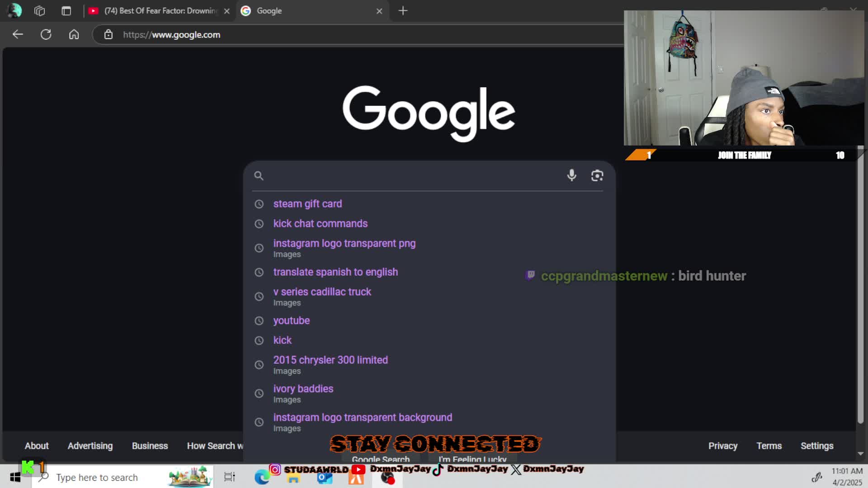Open the Privacy footer link

pyautogui.click(x=722, y=446)
